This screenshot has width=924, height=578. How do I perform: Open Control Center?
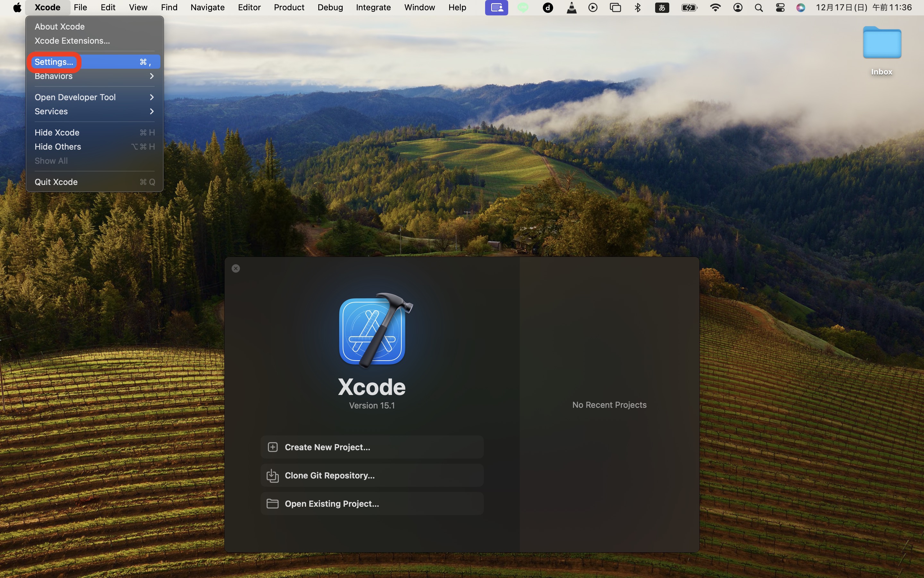click(x=780, y=7)
